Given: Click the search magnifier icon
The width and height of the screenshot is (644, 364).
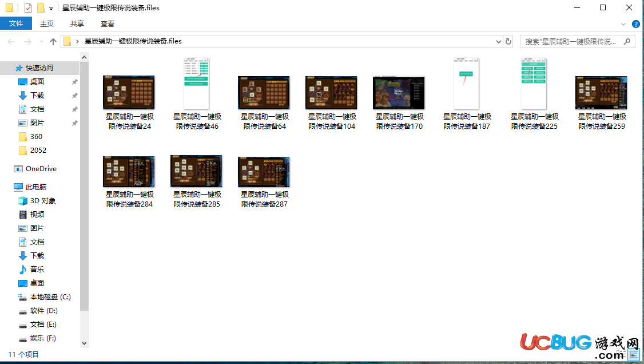Looking at the screenshot, I should click(627, 42).
